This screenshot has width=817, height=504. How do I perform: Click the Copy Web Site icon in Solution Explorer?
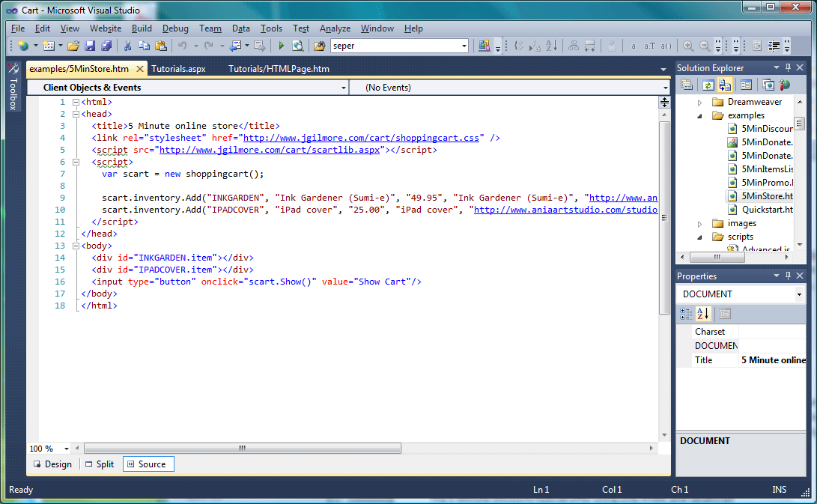click(767, 85)
